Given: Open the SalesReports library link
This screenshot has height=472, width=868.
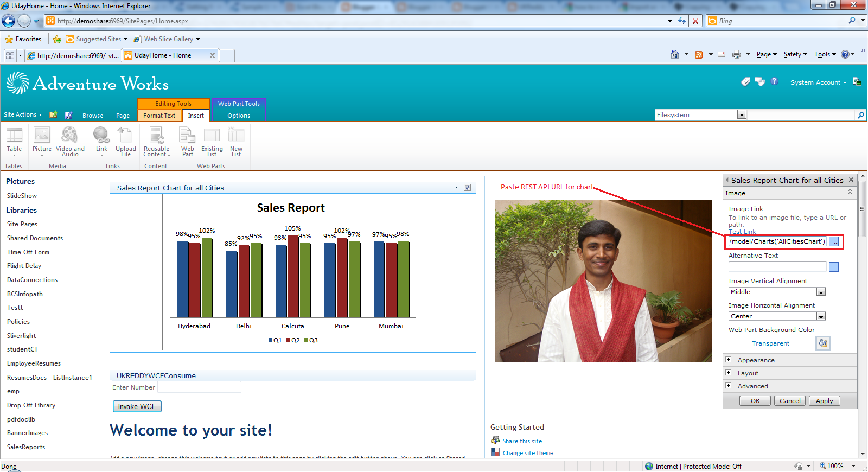Looking at the screenshot, I should (26, 447).
